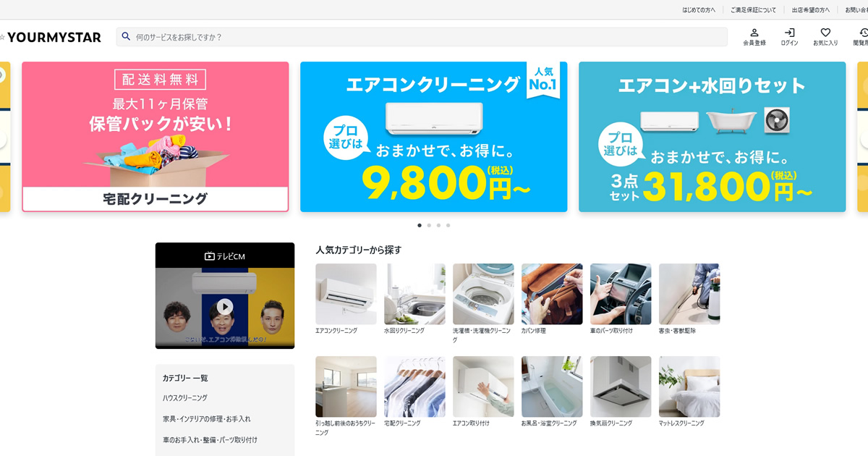The height and width of the screenshot is (456, 868).
Task: Click the member registration person icon
Action: click(754, 33)
